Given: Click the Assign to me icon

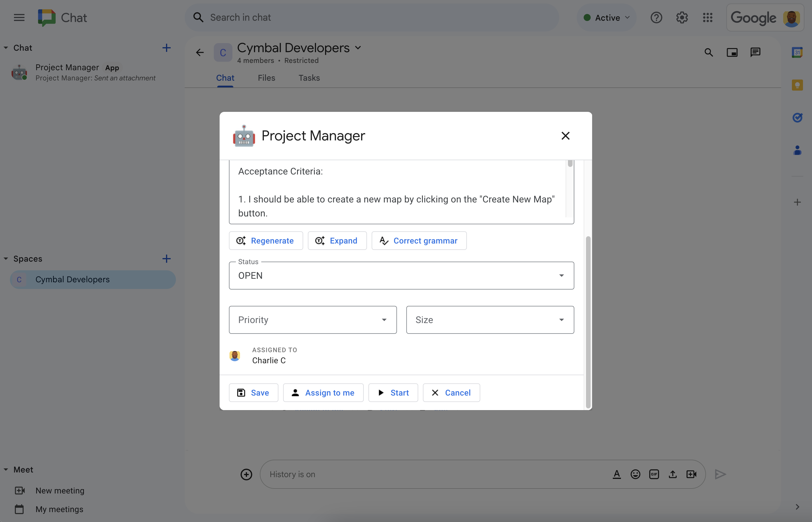Looking at the screenshot, I should [295, 392].
